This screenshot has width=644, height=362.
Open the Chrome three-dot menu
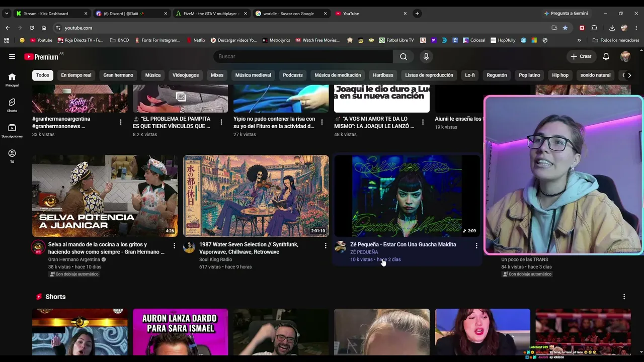coord(636,28)
